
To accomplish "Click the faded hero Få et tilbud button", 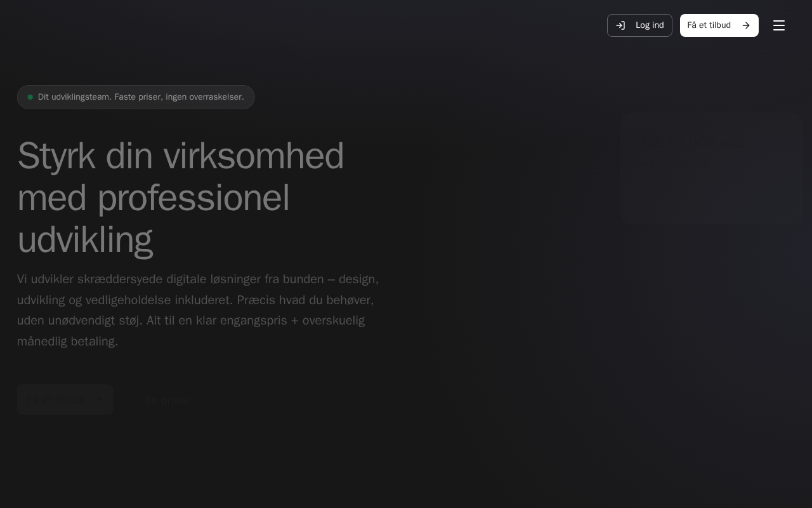I will point(65,400).
